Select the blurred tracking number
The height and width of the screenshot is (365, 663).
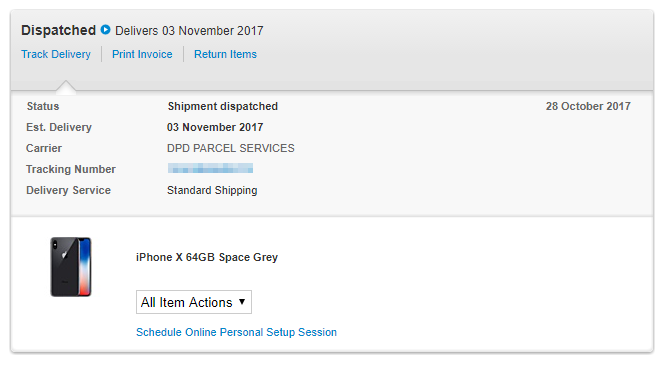tap(210, 169)
